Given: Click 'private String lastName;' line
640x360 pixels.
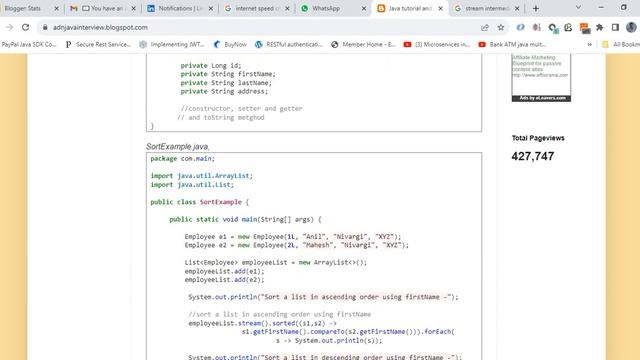Looking at the screenshot, I should click(226, 83).
